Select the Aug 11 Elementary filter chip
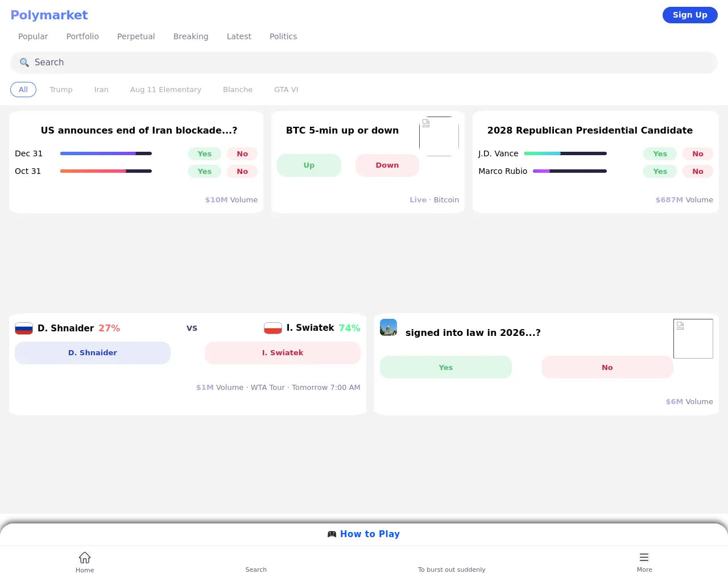The width and height of the screenshot is (728, 582). [166, 90]
